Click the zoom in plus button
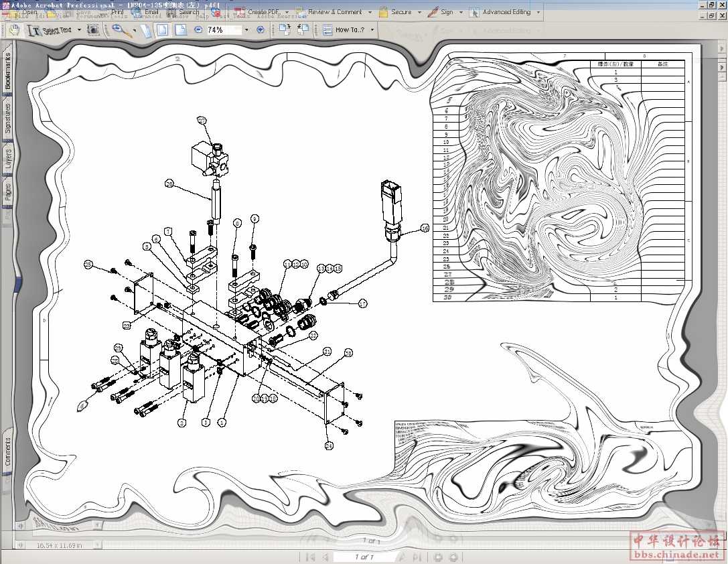This screenshot has width=728, height=564. click(x=261, y=29)
